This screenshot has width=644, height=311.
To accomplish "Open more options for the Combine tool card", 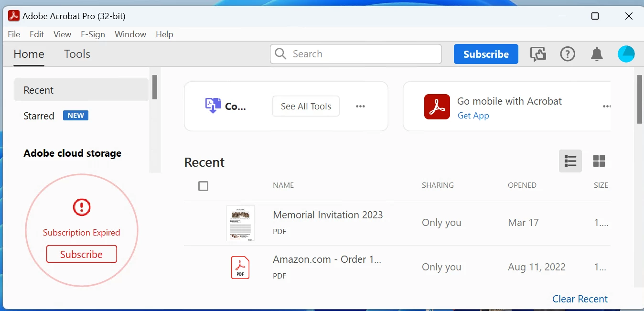I will 361,107.
